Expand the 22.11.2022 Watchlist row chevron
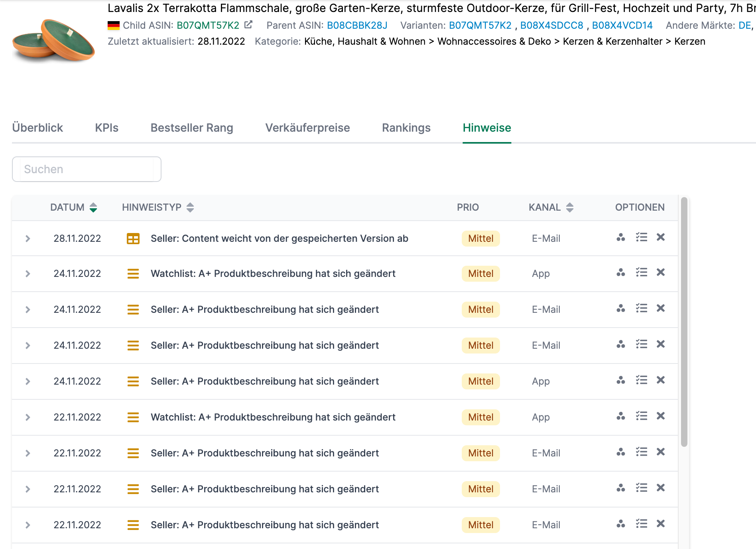The width and height of the screenshot is (756, 549). [28, 417]
